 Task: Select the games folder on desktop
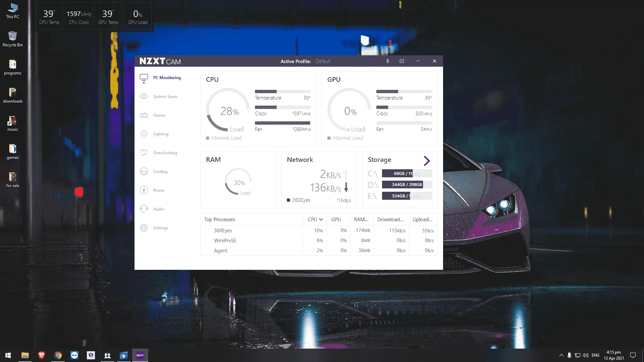pyautogui.click(x=13, y=152)
